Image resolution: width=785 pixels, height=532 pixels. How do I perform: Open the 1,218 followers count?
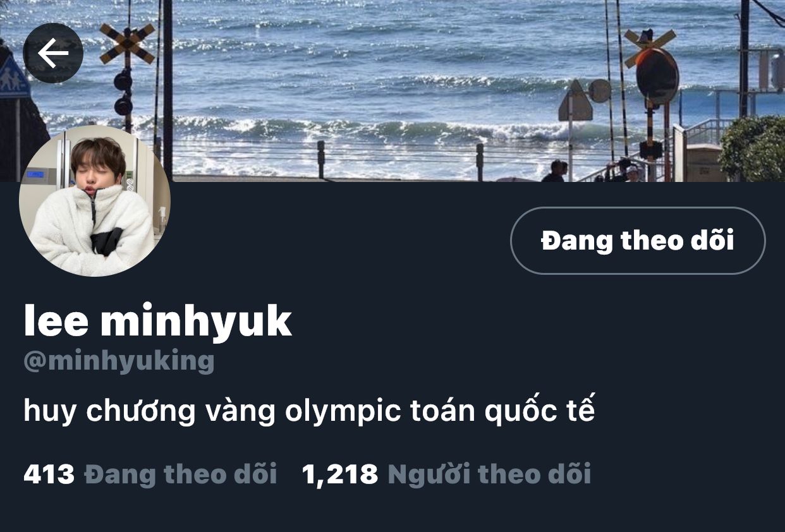[x=340, y=474]
